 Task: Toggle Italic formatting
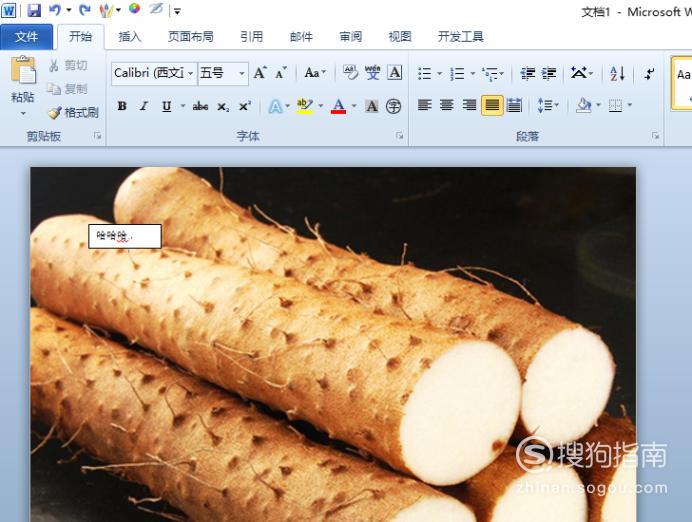[x=144, y=106]
